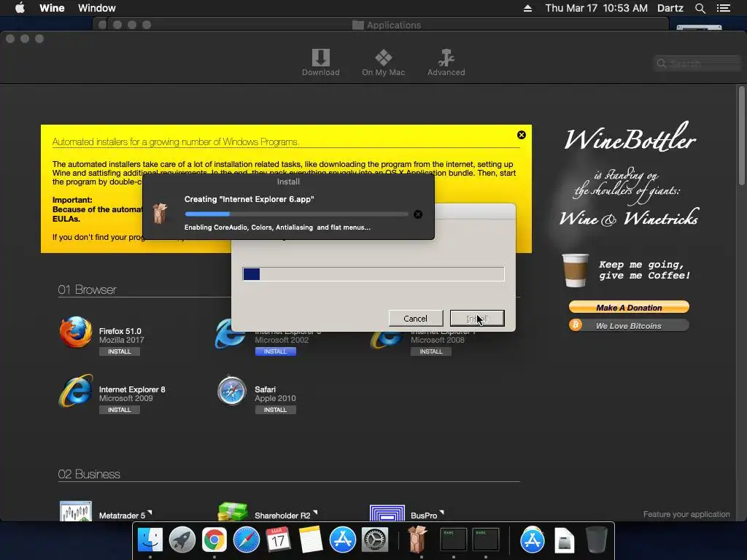Screen dimensions: 747x560
Task: Click the Internet Explorer 8 icon
Action: click(76, 391)
